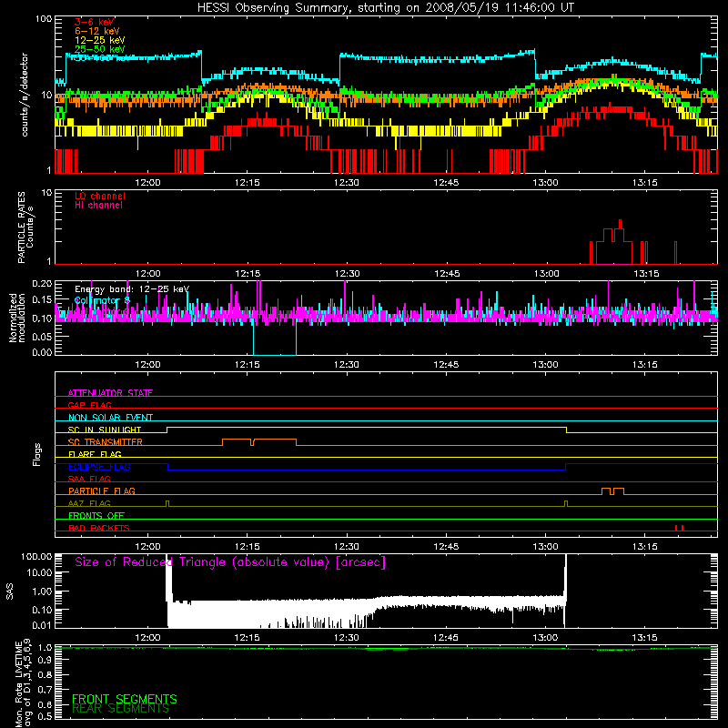Click the FLARE FLAG label

(95, 454)
